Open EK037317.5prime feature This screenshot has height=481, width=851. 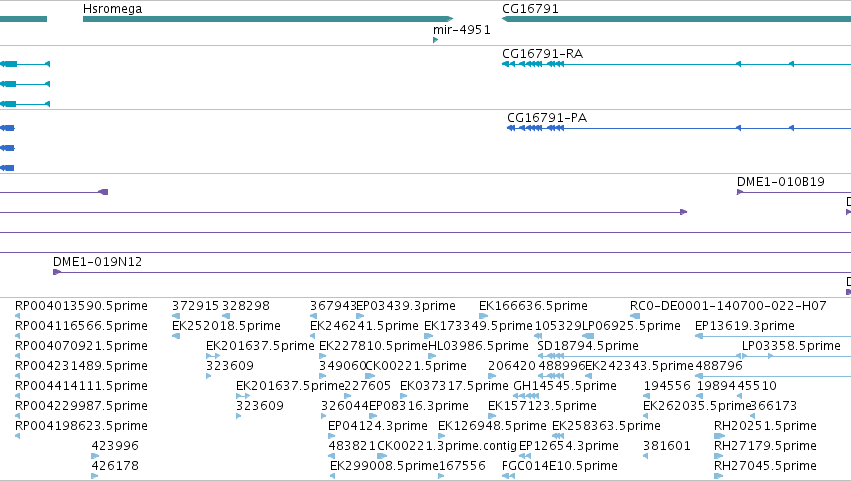click(x=454, y=386)
